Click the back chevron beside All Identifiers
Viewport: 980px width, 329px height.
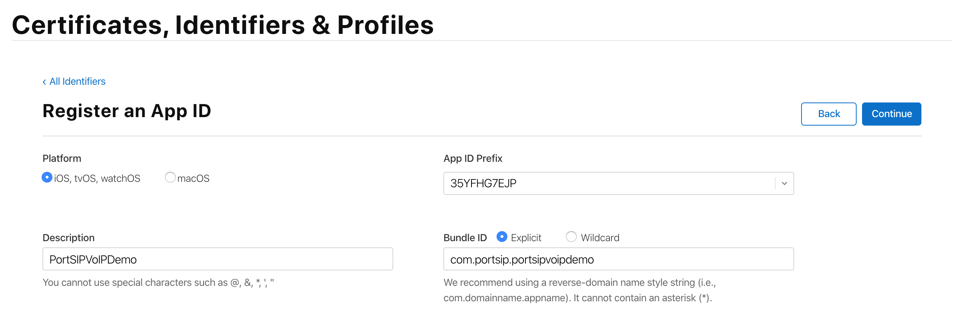(x=44, y=82)
